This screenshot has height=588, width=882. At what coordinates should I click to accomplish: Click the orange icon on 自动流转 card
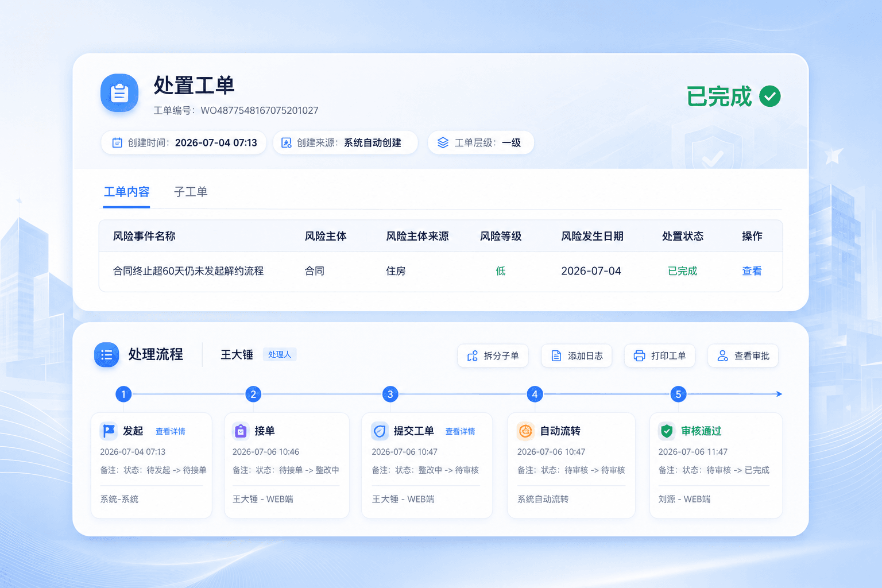click(525, 431)
